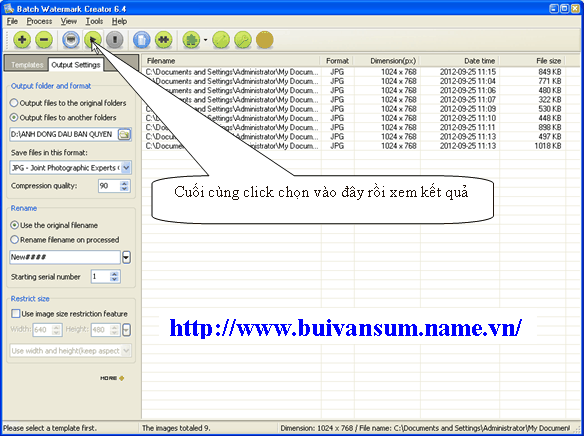
Task: Click the Width 640 input field
Action: [x=42, y=330]
